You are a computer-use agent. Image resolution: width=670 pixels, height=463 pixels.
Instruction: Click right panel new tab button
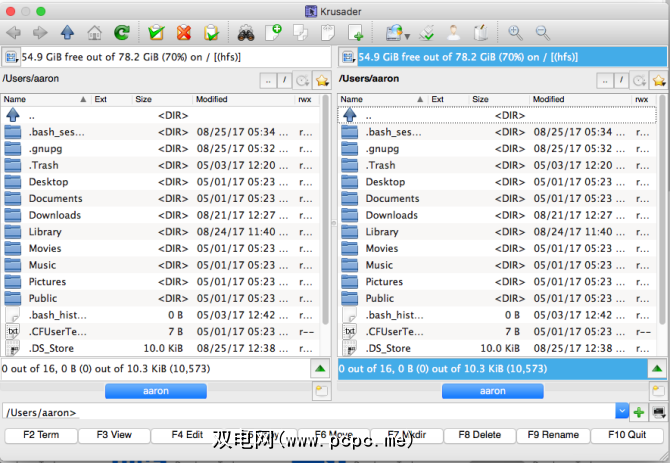[x=658, y=391]
